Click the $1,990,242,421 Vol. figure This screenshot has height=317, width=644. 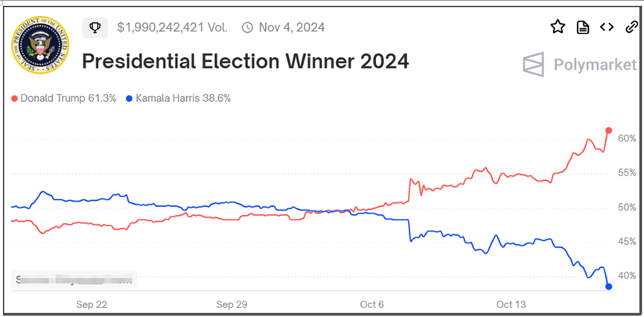(172, 28)
